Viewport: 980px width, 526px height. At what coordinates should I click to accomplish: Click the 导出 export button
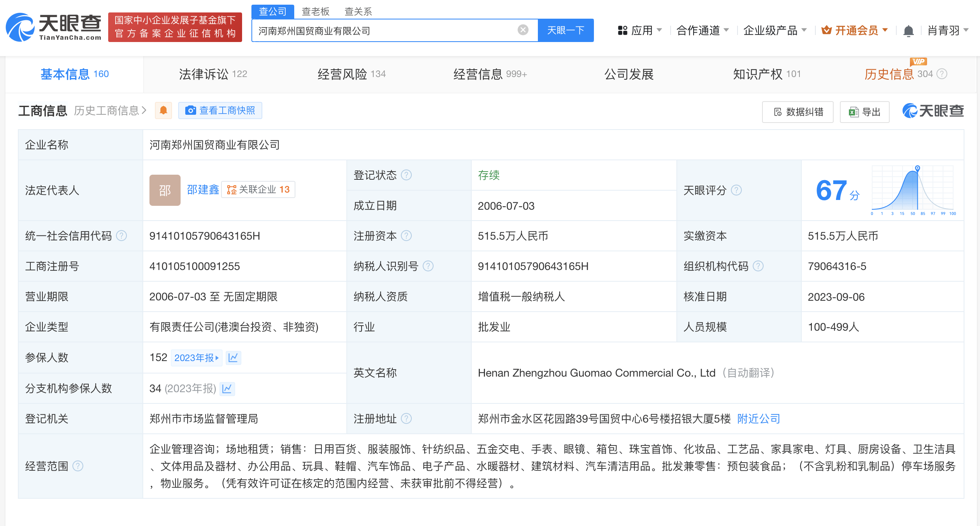(865, 112)
